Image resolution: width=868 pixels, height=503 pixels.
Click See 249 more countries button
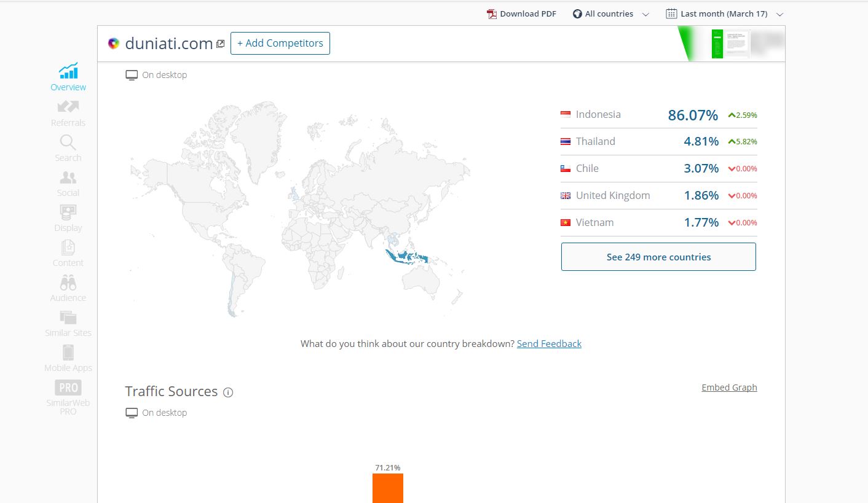pyautogui.click(x=658, y=257)
